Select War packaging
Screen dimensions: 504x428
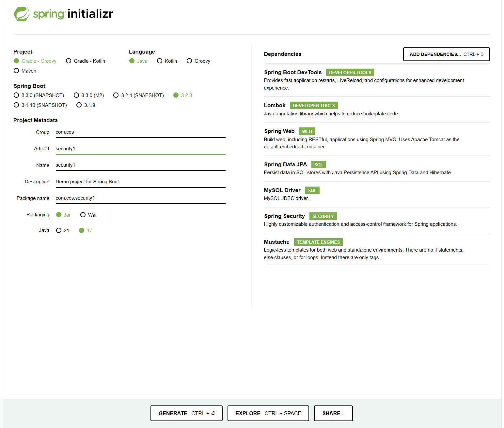click(88, 215)
